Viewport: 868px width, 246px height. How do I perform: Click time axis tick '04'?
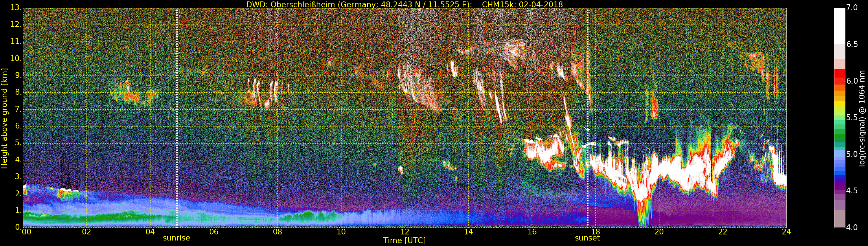click(x=150, y=232)
